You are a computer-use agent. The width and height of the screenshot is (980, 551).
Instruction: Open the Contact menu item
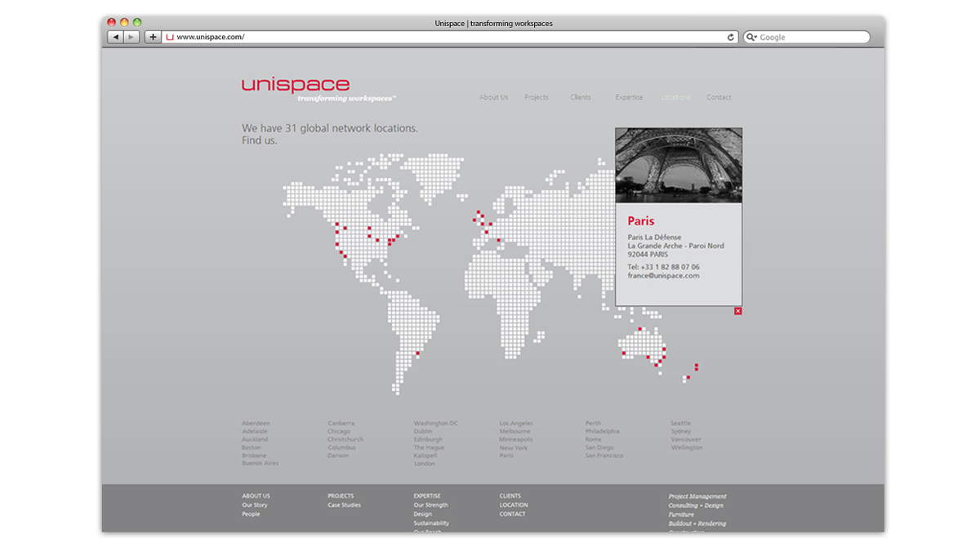719,97
